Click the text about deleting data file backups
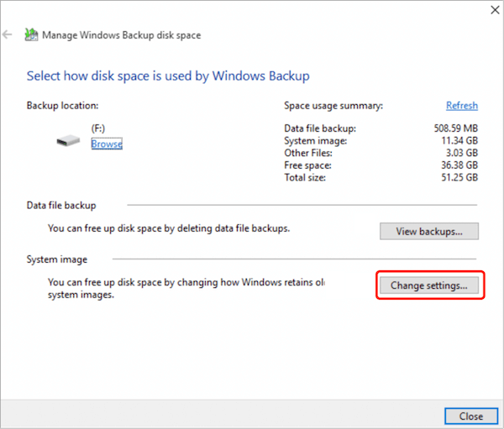The image size is (504, 429). click(x=169, y=228)
